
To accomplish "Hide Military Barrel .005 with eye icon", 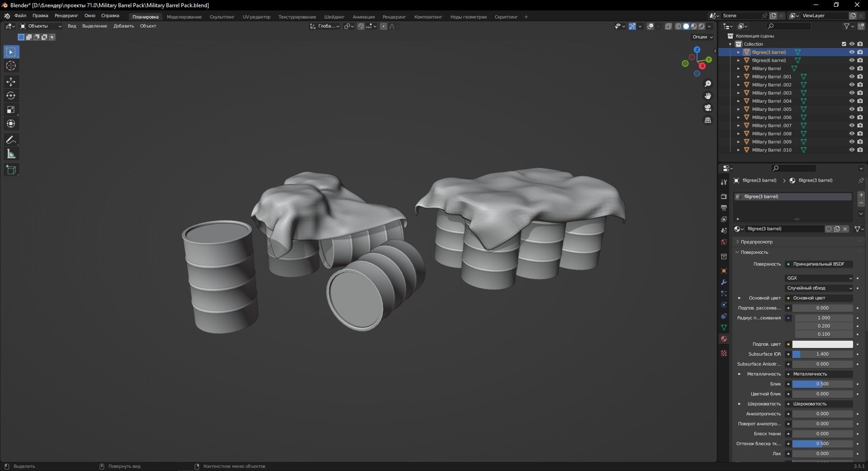I will pyautogui.click(x=852, y=109).
